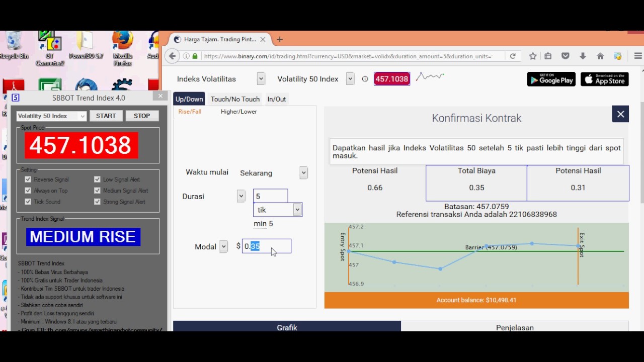
Task: Click the Get it on Google Play badge
Action: tap(551, 79)
